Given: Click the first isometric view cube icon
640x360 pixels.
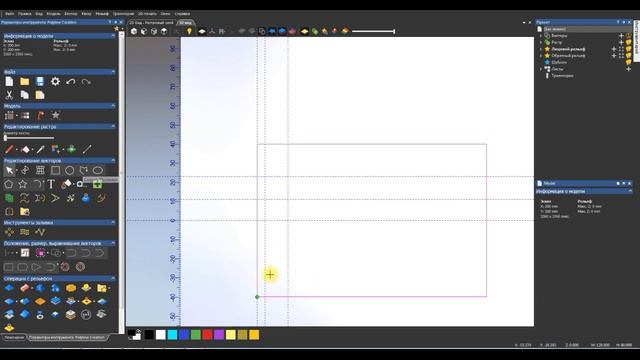Looking at the screenshot, I should click(134, 31).
